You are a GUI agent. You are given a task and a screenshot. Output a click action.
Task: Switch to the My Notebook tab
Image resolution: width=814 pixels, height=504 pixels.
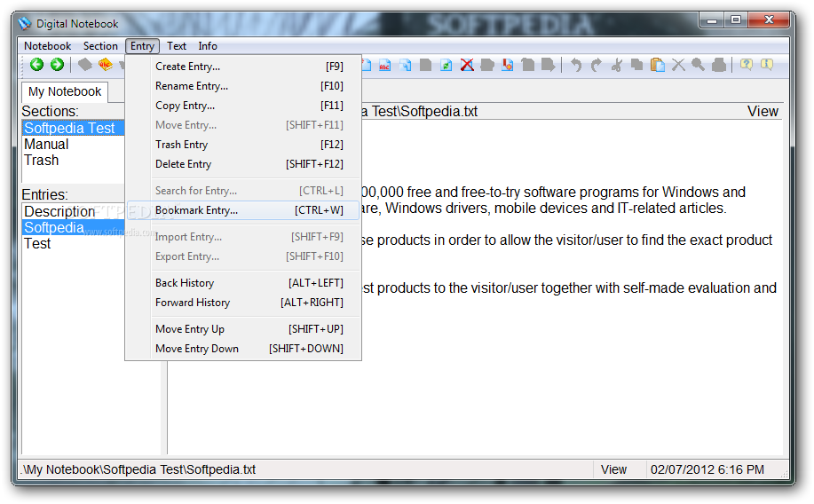coord(65,92)
